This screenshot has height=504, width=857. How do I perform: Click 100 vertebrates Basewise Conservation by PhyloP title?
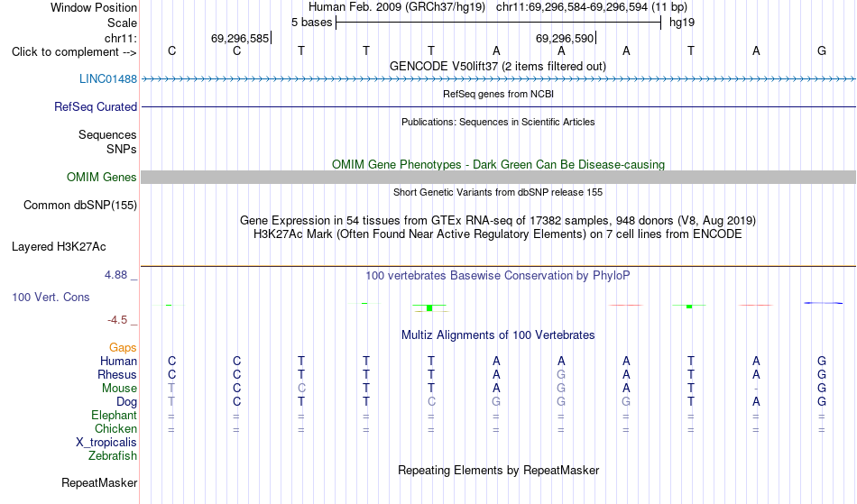tap(497, 275)
